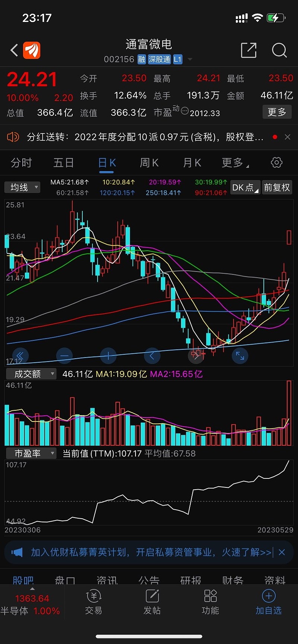Switch to 分时 tab
Viewport: 298px width, 644px height.
[x=21, y=163]
